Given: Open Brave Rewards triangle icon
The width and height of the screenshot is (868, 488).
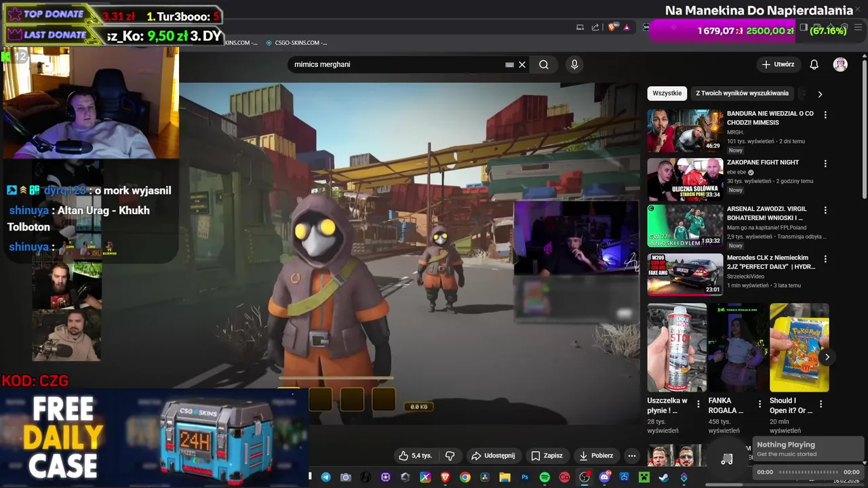Looking at the screenshot, I should [627, 27].
